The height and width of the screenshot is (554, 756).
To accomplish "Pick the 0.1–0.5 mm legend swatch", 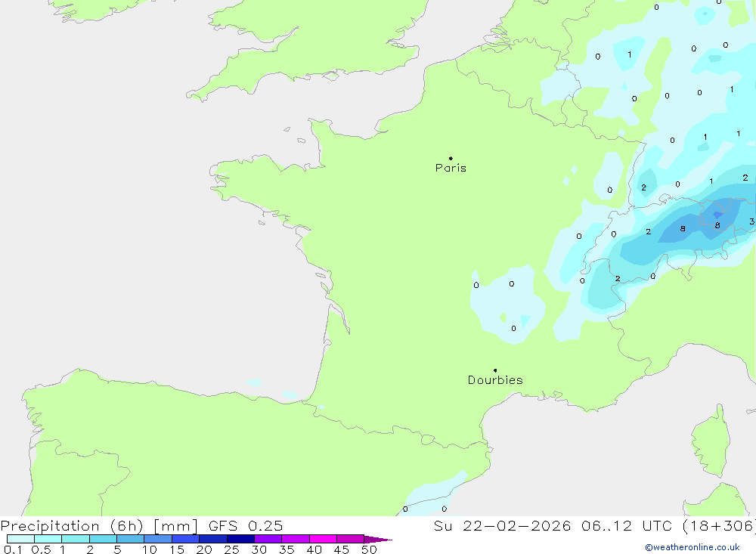I will pyautogui.click(x=20, y=539).
